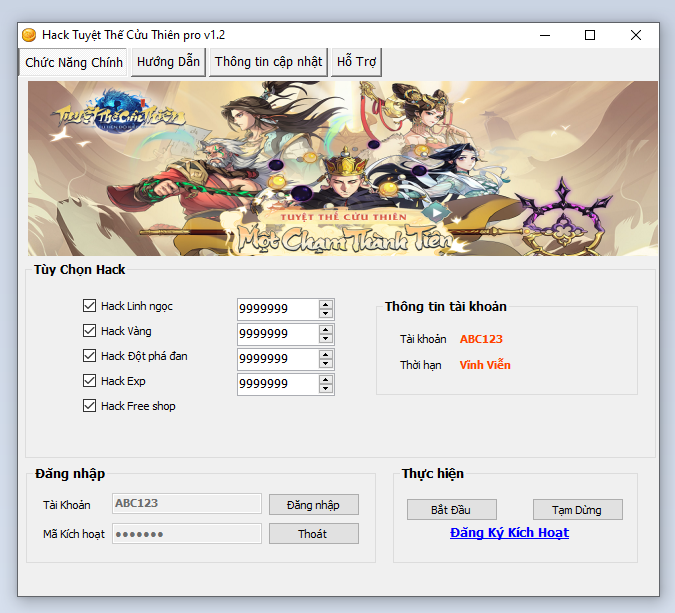Viewport: 675px width, 613px height.
Task: Click the Tạm Dừng button
Action: tap(577, 510)
